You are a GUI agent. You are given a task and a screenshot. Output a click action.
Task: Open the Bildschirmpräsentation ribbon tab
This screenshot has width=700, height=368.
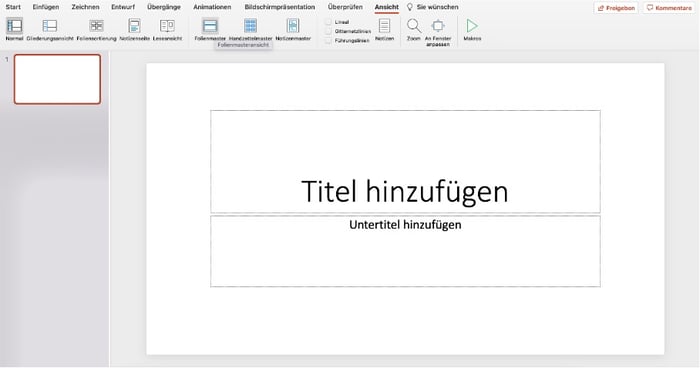(x=280, y=7)
